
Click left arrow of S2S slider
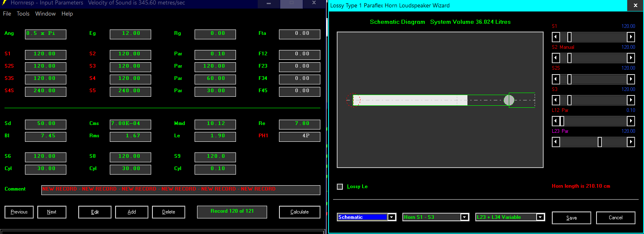click(x=556, y=79)
